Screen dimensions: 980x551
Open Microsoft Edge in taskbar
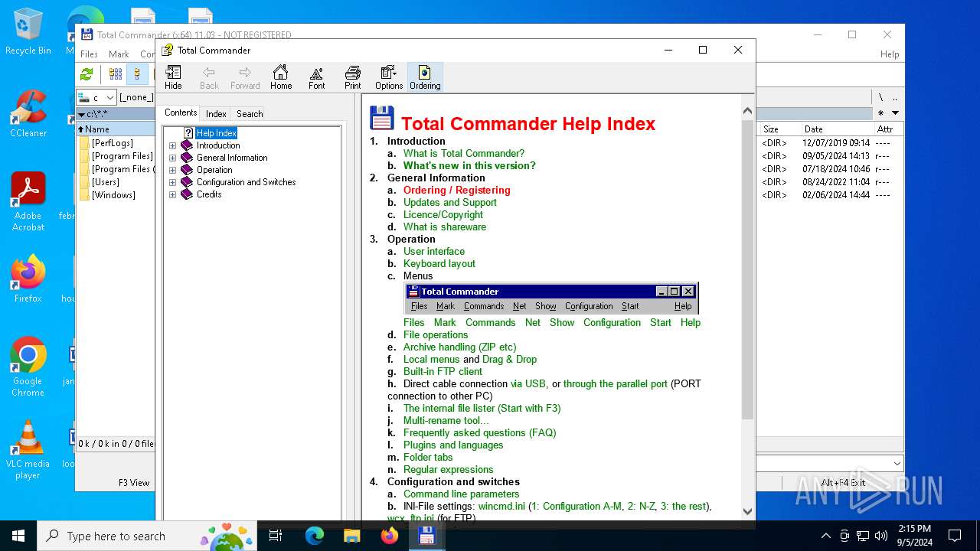coord(315,536)
